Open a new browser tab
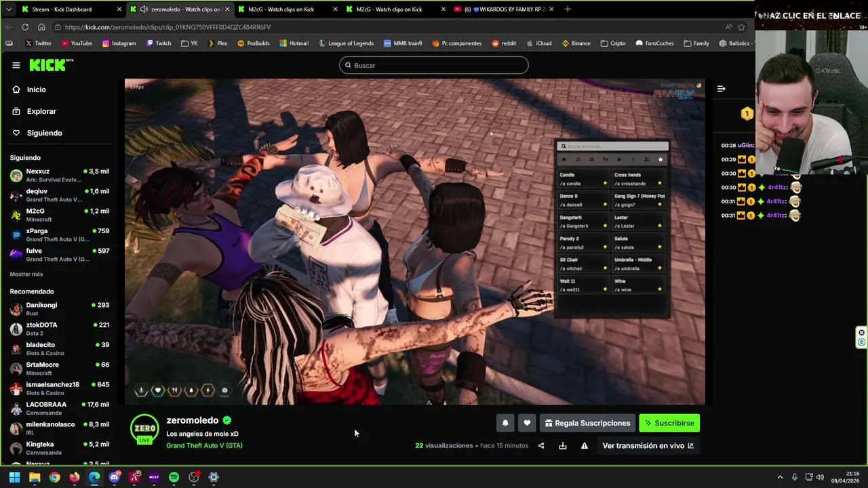The width and height of the screenshot is (868, 488). [x=568, y=9]
